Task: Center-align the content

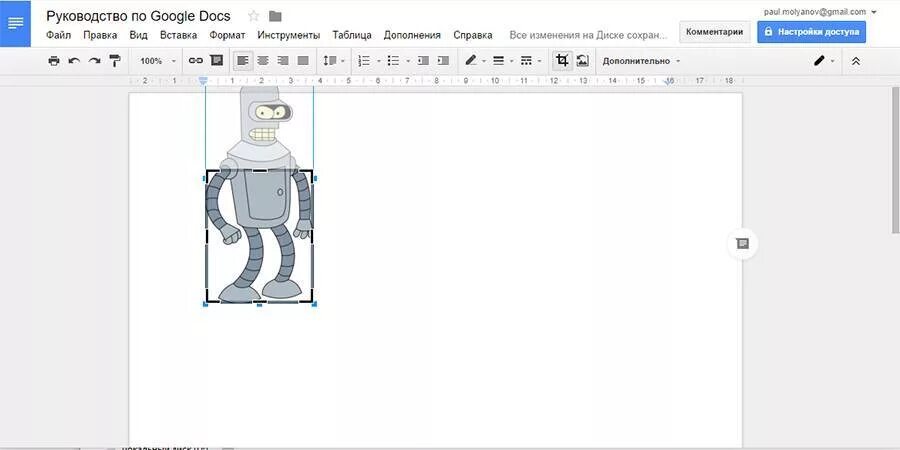Action: (263, 61)
